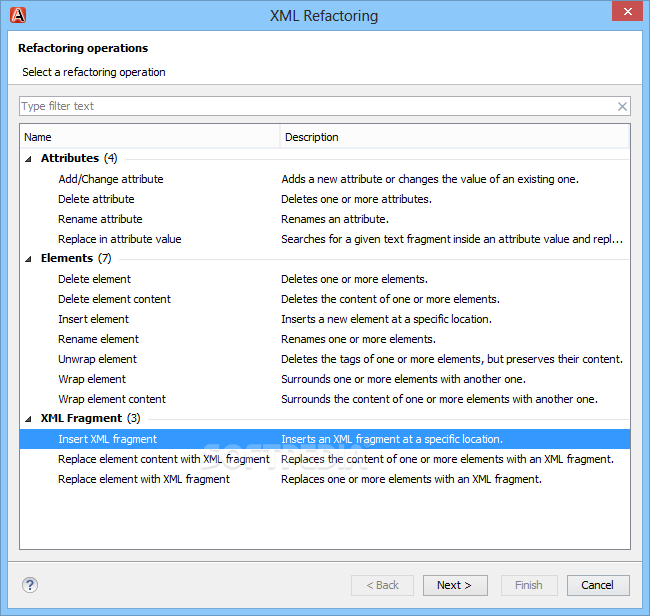Click description 'Deletes one or more elements.'

pos(354,279)
